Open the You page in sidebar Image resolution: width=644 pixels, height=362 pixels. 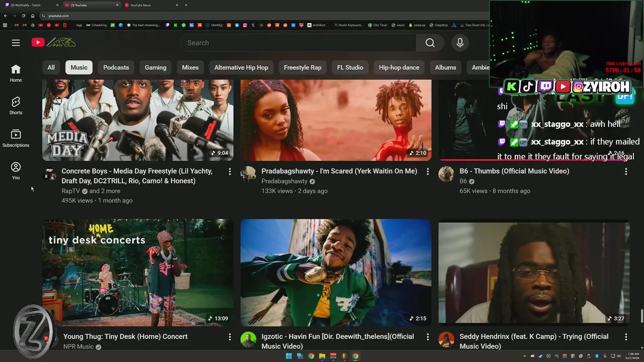(16, 171)
